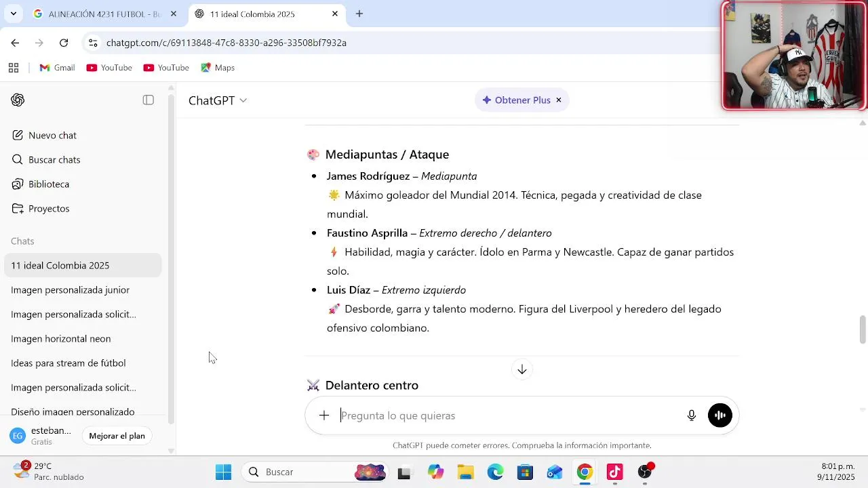The height and width of the screenshot is (488, 868).
Task: Start voice mode with the waveform button
Action: [720, 415]
